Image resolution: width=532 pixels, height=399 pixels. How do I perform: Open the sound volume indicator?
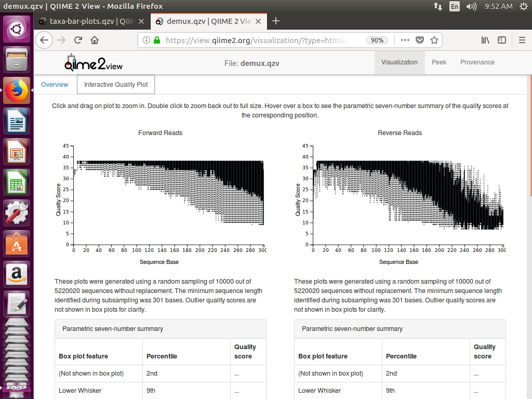[x=471, y=6]
